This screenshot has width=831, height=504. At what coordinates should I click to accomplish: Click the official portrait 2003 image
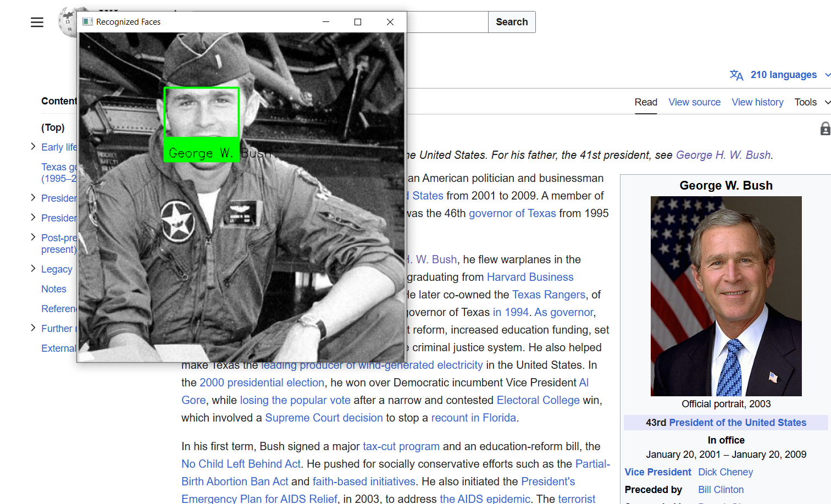pos(726,296)
